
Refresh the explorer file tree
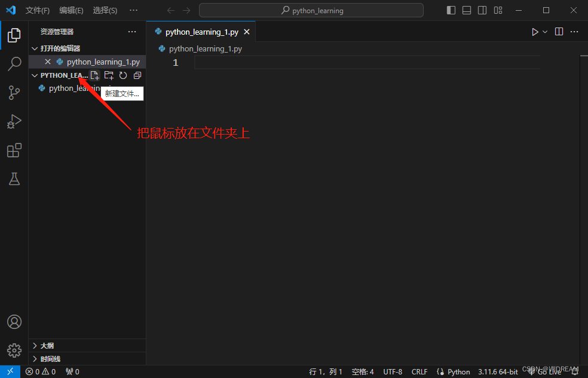(x=123, y=75)
